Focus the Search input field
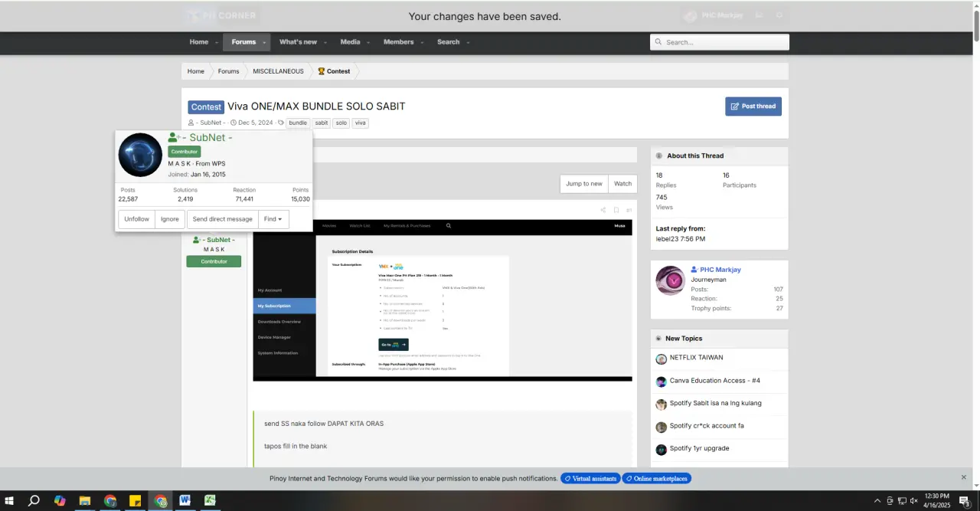Screen dimensions: 980x511 (720, 42)
